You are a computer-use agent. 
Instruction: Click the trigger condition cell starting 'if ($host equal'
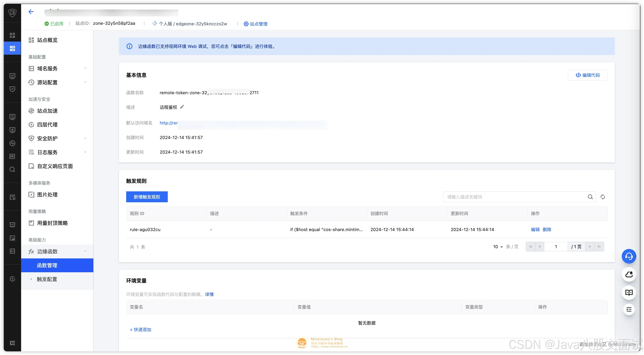(326, 230)
